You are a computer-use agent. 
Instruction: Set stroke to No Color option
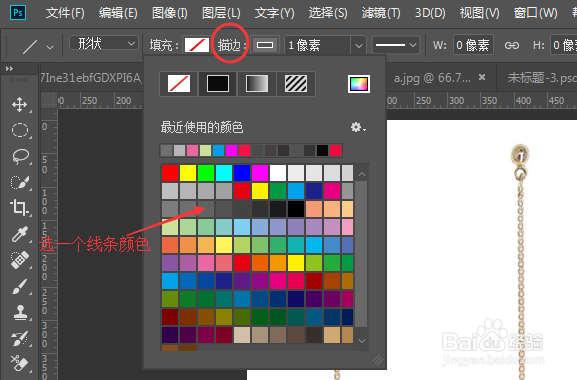coord(179,84)
